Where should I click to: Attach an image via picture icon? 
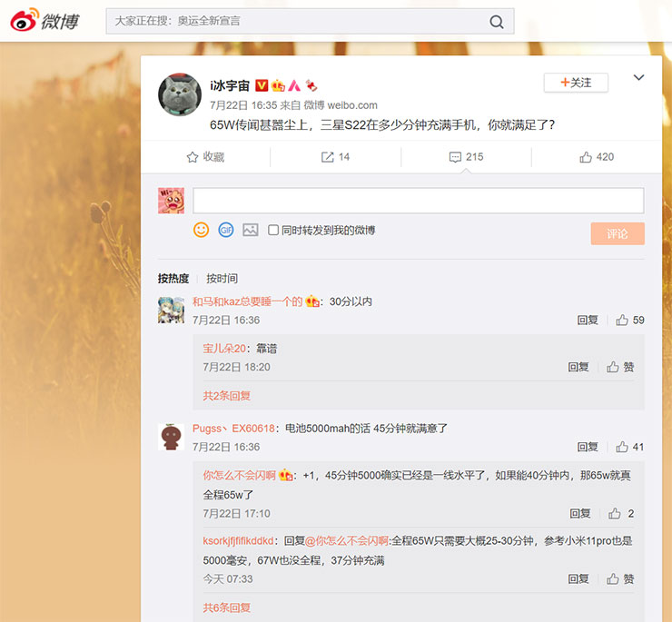tap(251, 231)
